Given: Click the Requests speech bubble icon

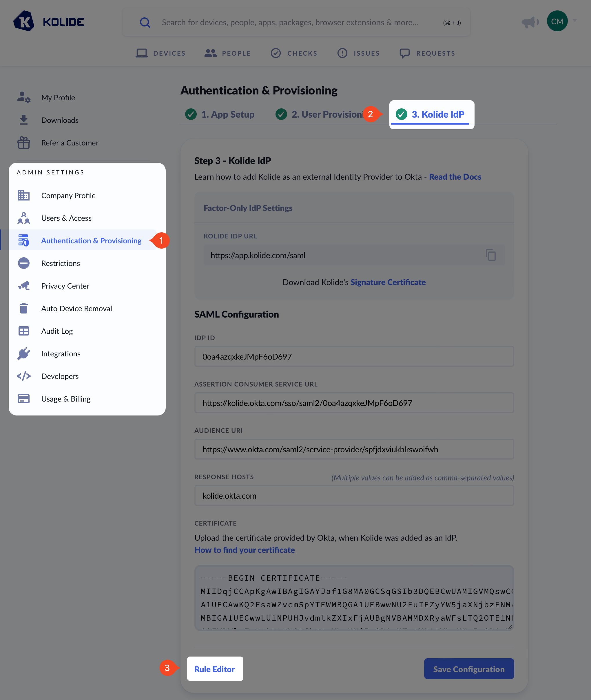Looking at the screenshot, I should coord(405,53).
